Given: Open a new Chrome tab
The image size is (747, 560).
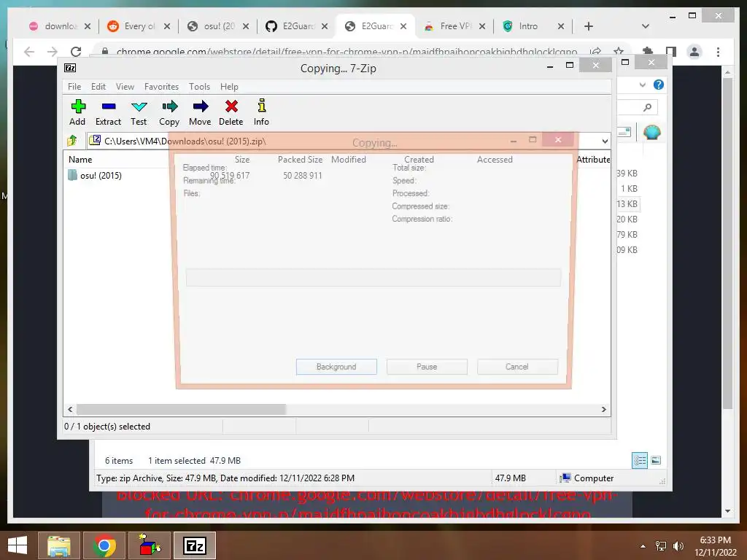Looking at the screenshot, I should [x=589, y=26].
